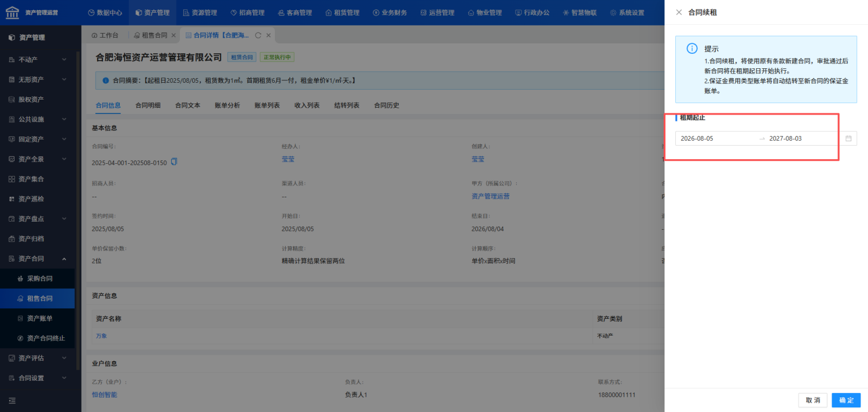Close the 合同续租 panel with the X icon
Viewport: 868px width, 412px height.
pos(679,12)
